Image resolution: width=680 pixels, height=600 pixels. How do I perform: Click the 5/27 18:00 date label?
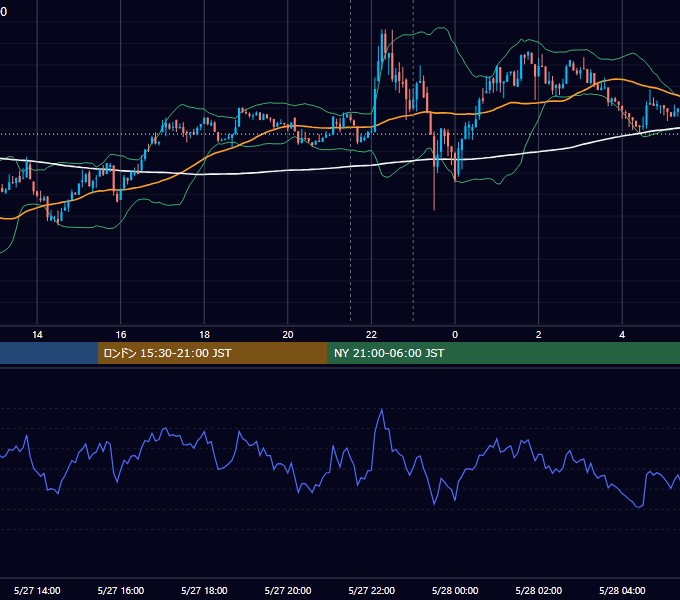click(x=204, y=590)
